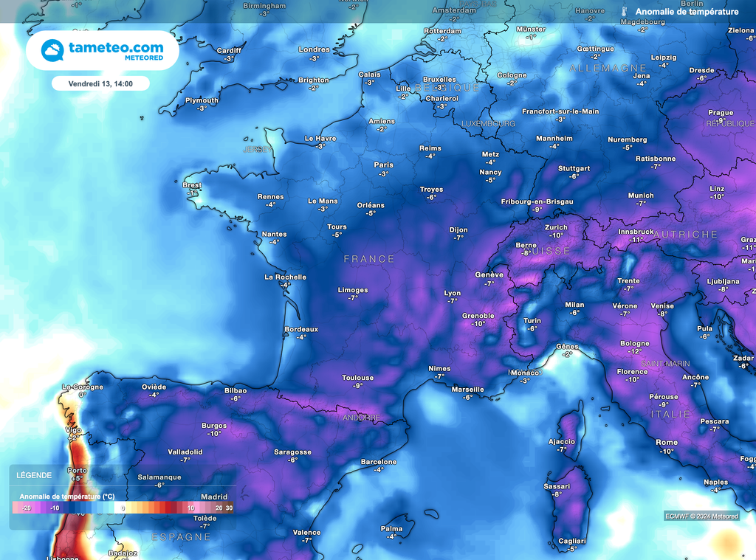Select the Brighton city label

coord(313,80)
